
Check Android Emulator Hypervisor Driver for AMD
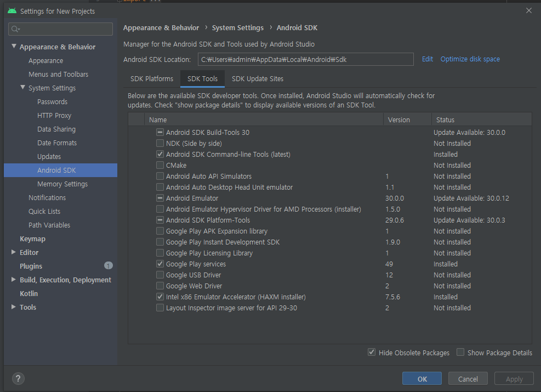click(160, 209)
